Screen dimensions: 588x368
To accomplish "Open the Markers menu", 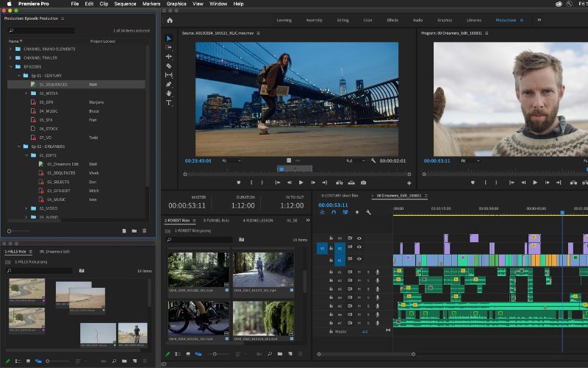I will [x=151, y=4].
